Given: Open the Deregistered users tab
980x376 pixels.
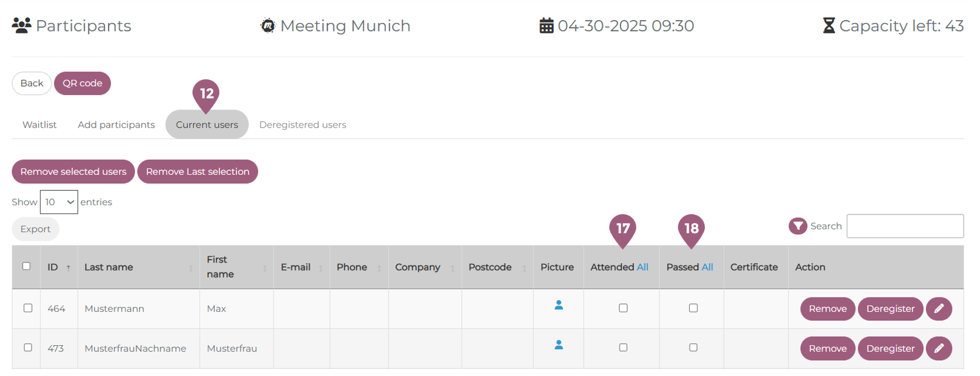Looking at the screenshot, I should pos(302,125).
